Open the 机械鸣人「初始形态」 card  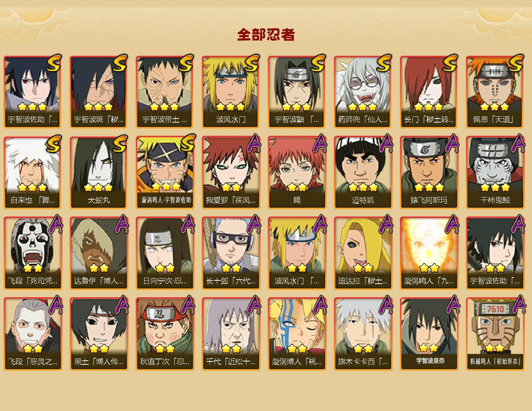495,334
